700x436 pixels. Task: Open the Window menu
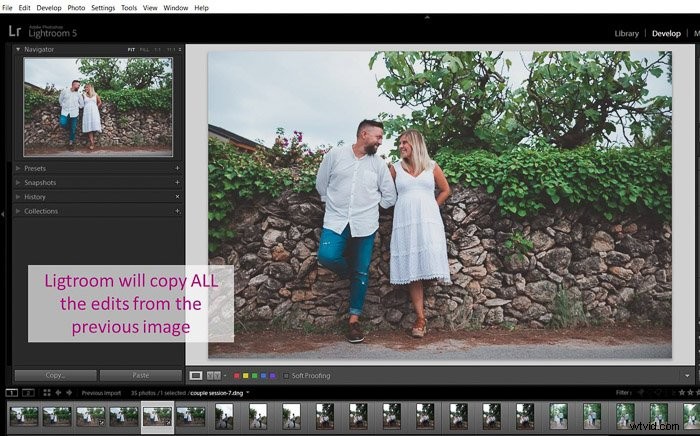point(176,8)
